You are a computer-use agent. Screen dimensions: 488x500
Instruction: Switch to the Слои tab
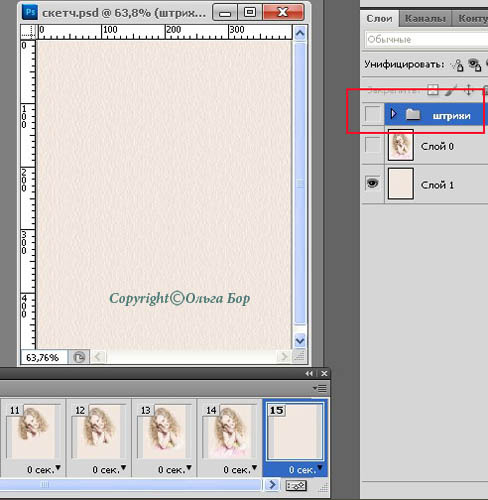[379, 19]
